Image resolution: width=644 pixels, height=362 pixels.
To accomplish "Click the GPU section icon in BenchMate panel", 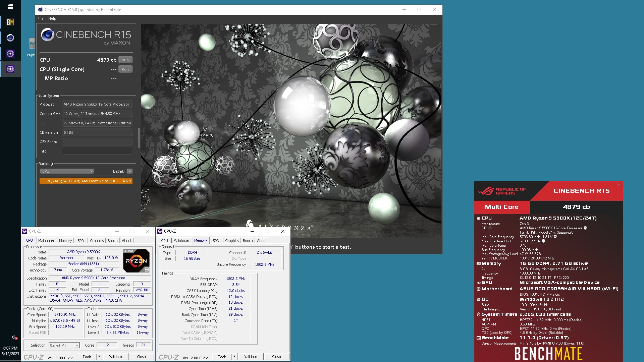I will click(x=479, y=283).
